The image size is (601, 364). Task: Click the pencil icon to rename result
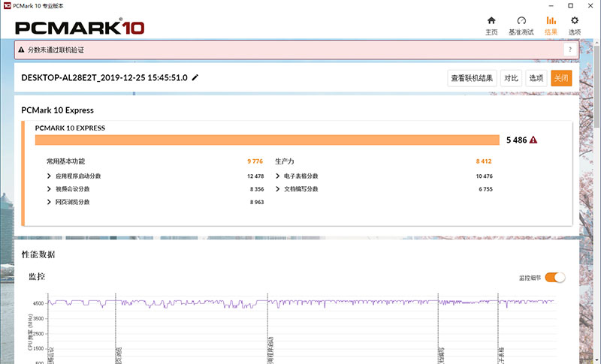click(195, 78)
